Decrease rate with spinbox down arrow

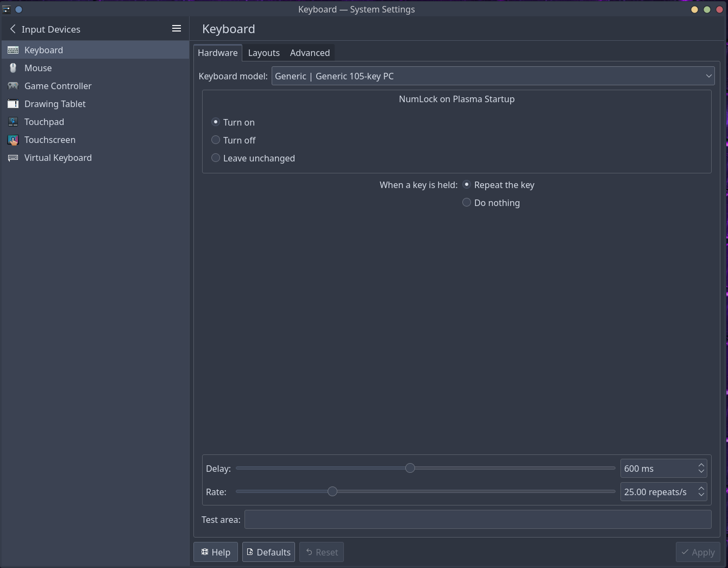point(701,495)
